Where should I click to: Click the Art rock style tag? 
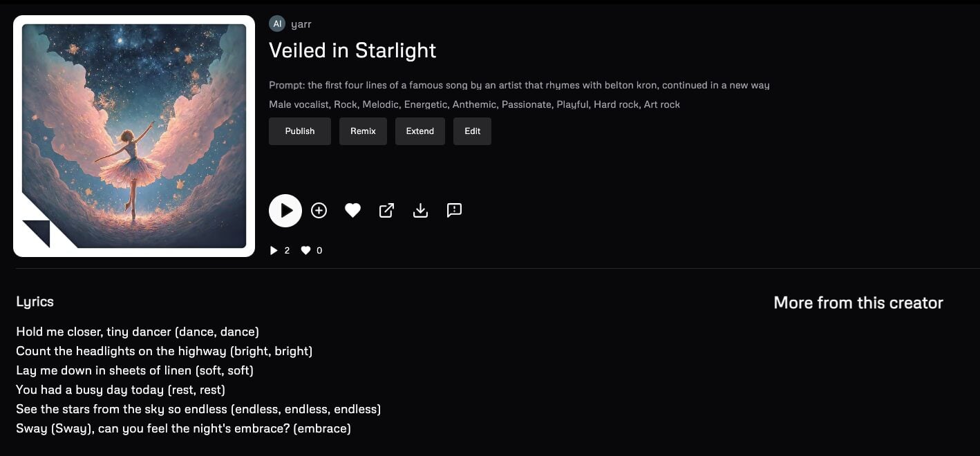pos(662,105)
